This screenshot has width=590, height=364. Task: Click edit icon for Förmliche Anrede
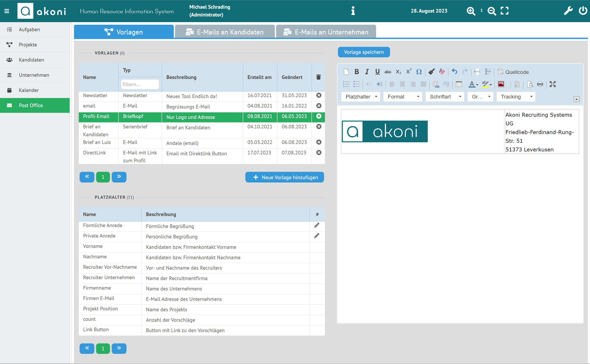317,225
